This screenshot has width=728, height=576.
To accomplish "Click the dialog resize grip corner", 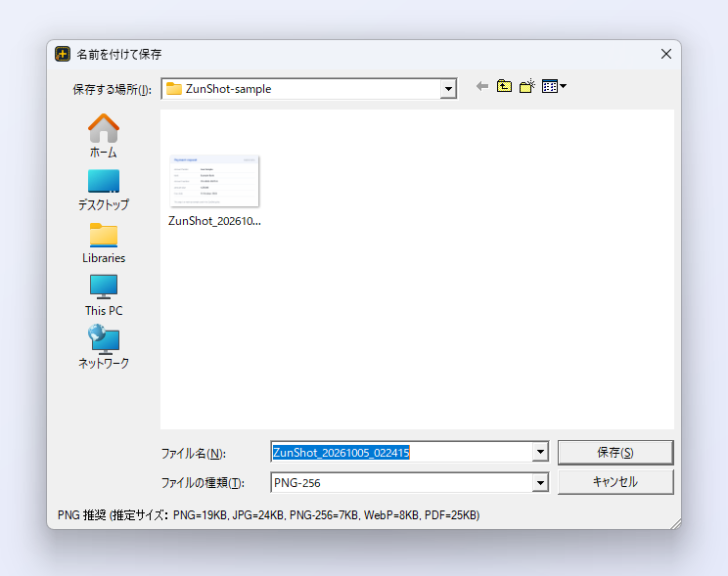I will pos(676,523).
